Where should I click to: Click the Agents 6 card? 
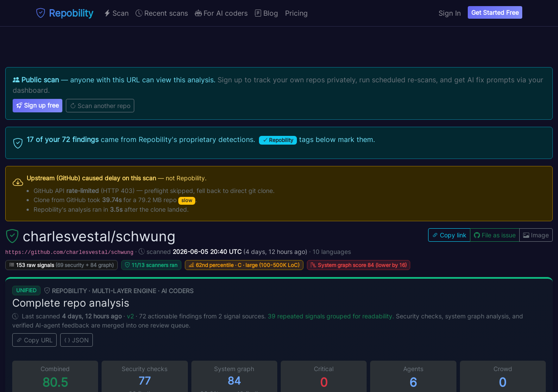pyautogui.click(x=413, y=377)
